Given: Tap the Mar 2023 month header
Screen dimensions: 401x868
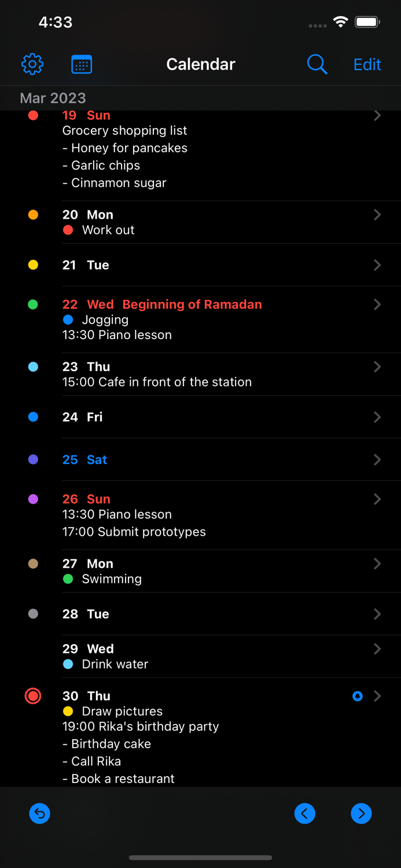Looking at the screenshot, I should (53, 98).
